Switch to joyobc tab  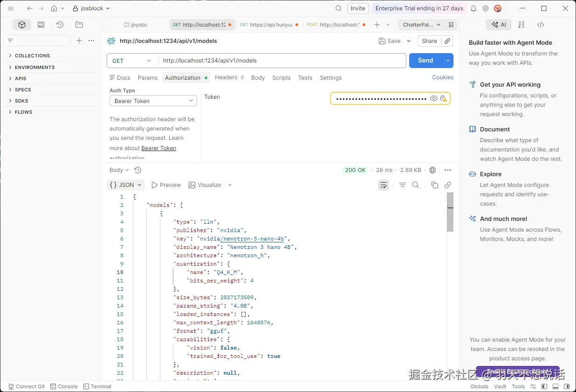(x=135, y=25)
